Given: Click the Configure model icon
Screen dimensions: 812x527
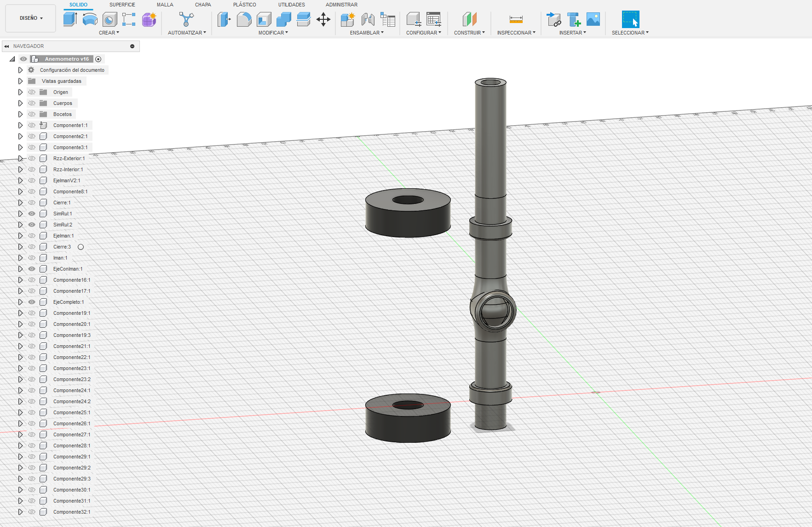Looking at the screenshot, I should [414, 19].
